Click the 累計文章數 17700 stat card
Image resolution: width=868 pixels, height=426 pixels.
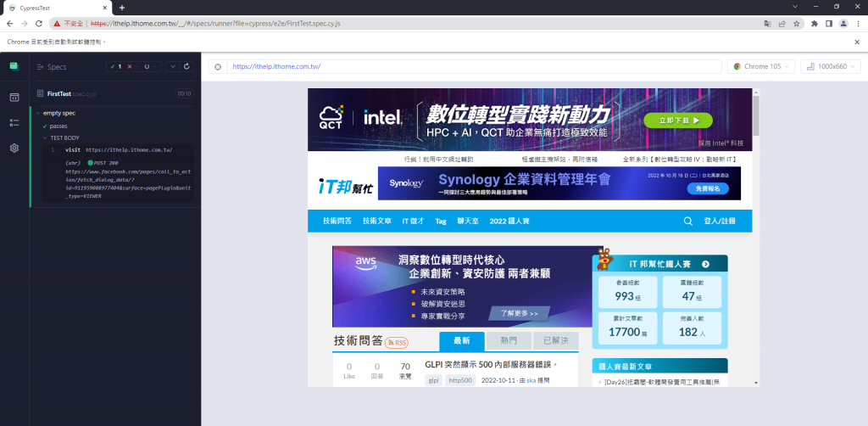628,328
